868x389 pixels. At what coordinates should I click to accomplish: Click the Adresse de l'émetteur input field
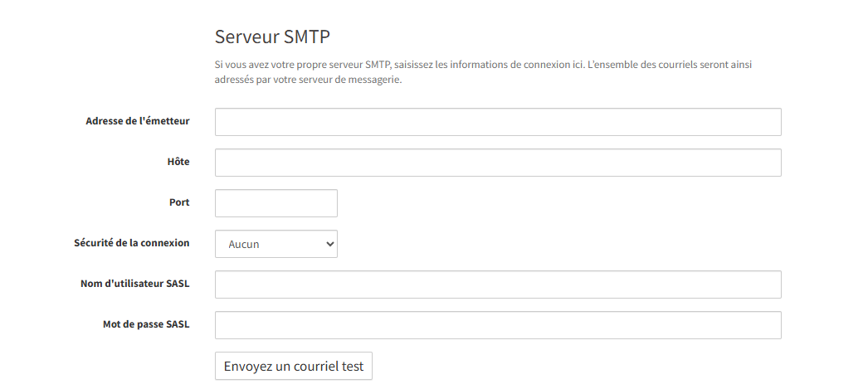498,122
